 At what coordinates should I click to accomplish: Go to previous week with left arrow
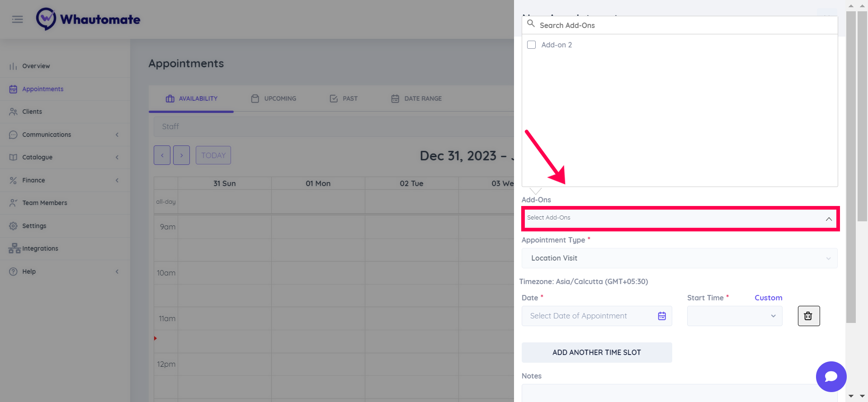click(x=162, y=155)
